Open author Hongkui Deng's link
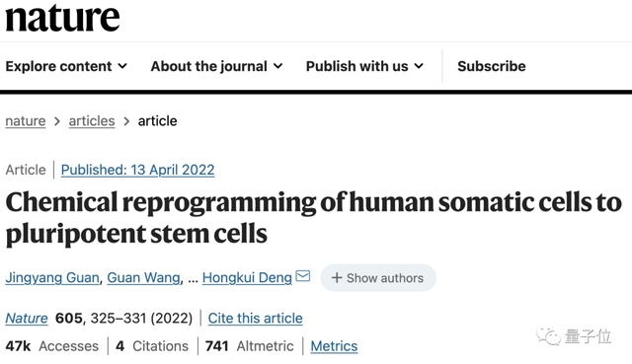Image resolution: width=632 pixels, height=364 pixels. click(247, 277)
